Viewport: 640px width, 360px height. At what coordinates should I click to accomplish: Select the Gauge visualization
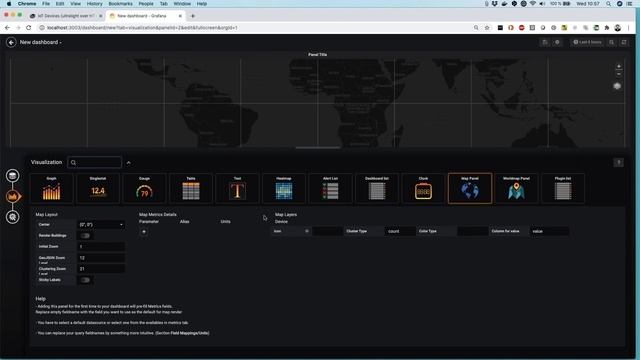144,189
